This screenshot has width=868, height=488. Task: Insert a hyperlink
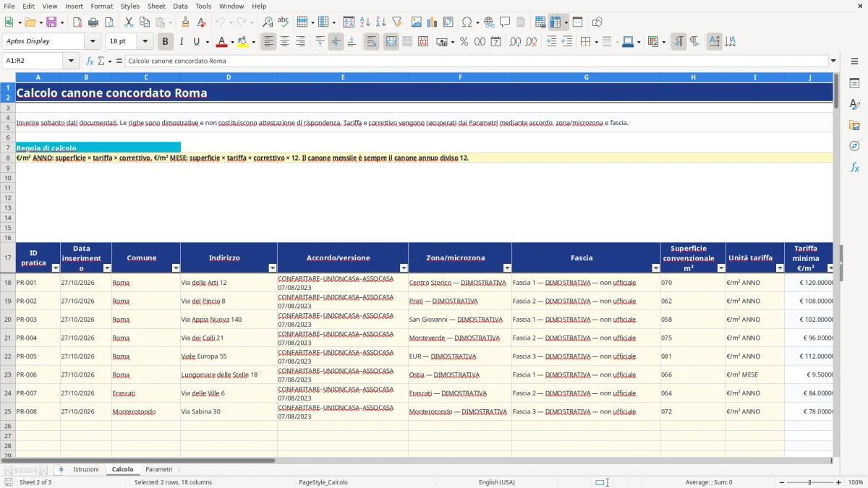(x=490, y=22)
